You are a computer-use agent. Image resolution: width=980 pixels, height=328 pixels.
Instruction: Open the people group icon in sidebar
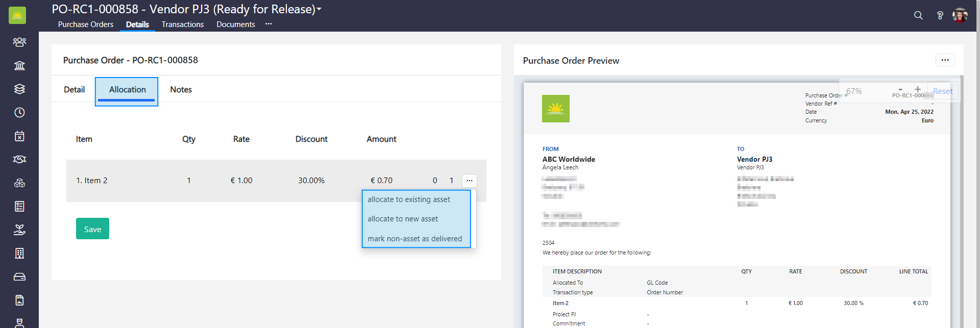tap(19, 42)
